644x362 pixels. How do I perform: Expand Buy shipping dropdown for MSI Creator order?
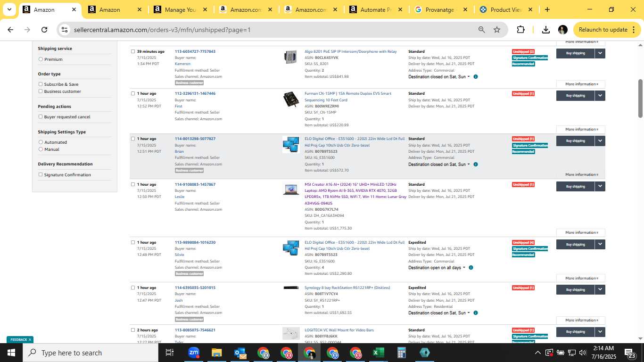tap(600, 187)
